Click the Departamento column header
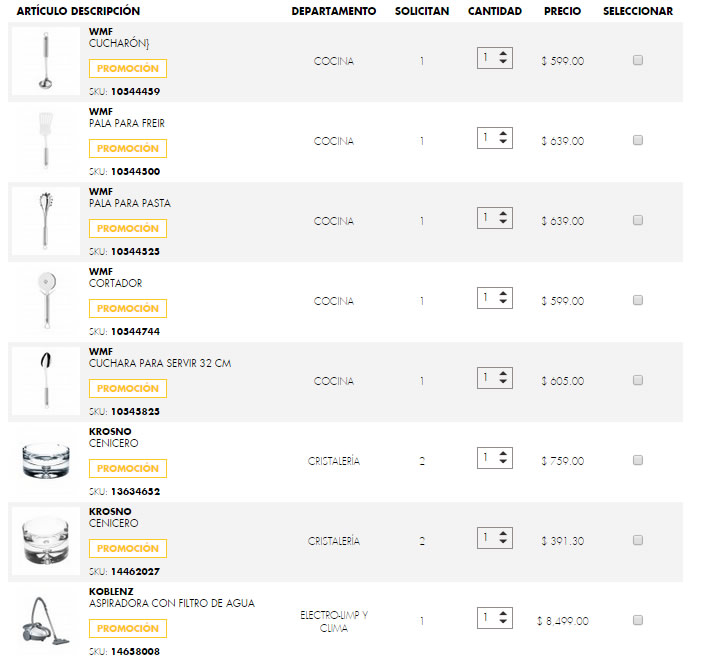The width and height of the screenshot is (702, 662). tap(334, 11)
